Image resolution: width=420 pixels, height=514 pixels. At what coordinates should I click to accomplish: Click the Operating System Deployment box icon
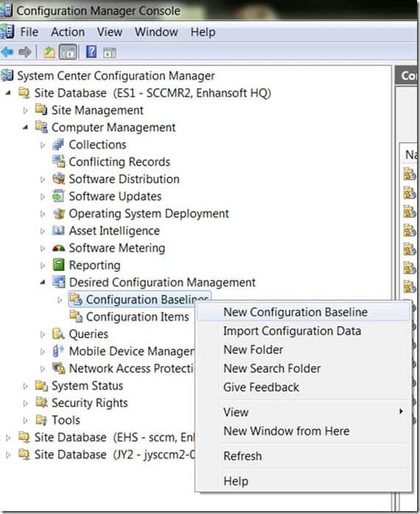(59, 213)
